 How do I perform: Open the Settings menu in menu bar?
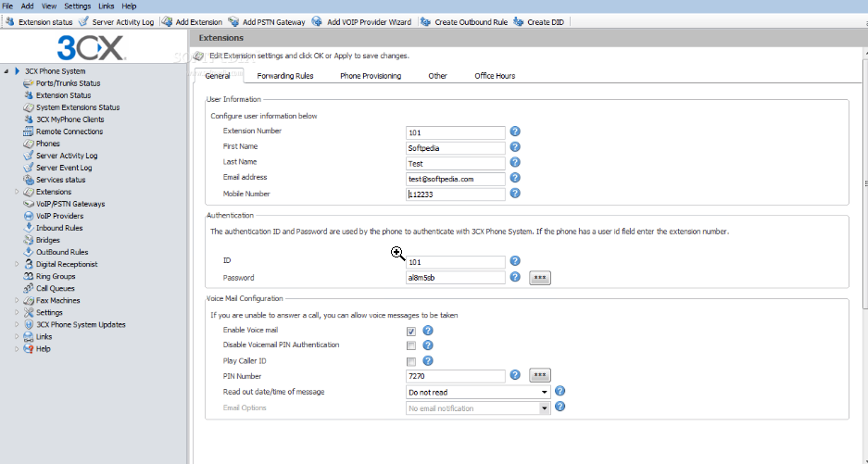click(x=77, y=6)
